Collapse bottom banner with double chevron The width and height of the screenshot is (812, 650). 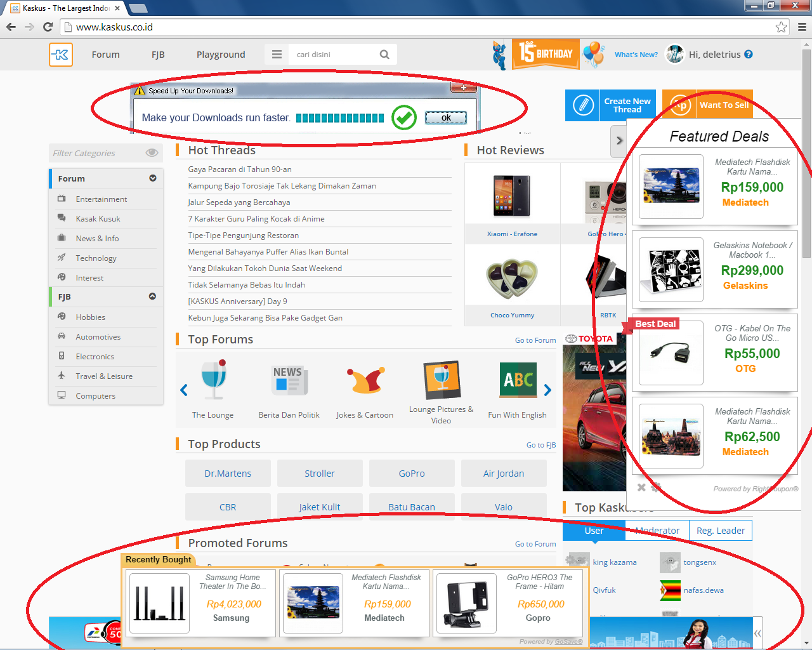tap(757, 633)
